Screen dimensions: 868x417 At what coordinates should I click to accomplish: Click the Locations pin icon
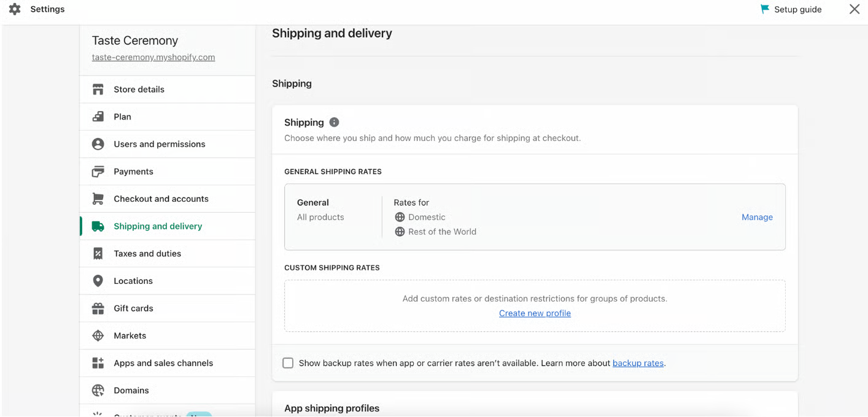click(98, 281)
